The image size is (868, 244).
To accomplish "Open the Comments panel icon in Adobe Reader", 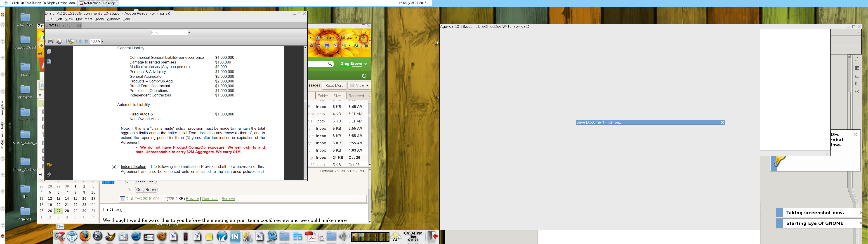I will 49,164.
